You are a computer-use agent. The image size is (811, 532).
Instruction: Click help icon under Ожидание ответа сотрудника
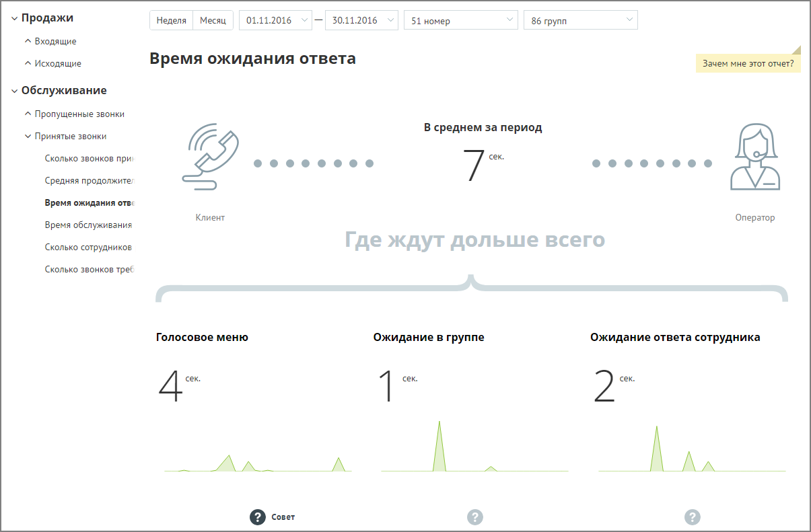pyautogui.click(x=693, y=517)
